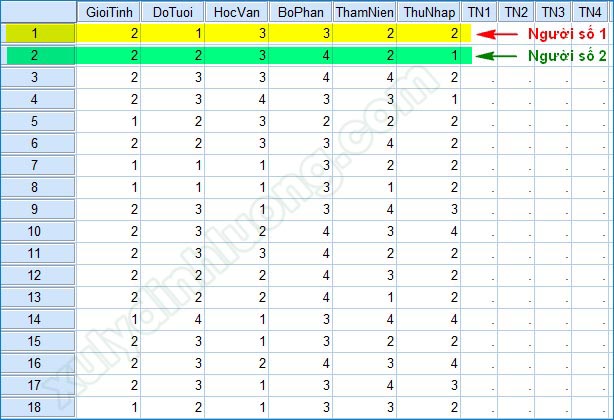
Task: Click the ThamNien column header
Action: click(x=365, y=12)
